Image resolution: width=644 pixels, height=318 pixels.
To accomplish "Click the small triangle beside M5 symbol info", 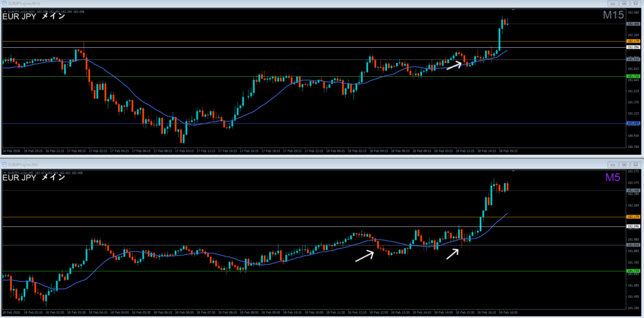I will pyautogui.click(x=4, y=171).
